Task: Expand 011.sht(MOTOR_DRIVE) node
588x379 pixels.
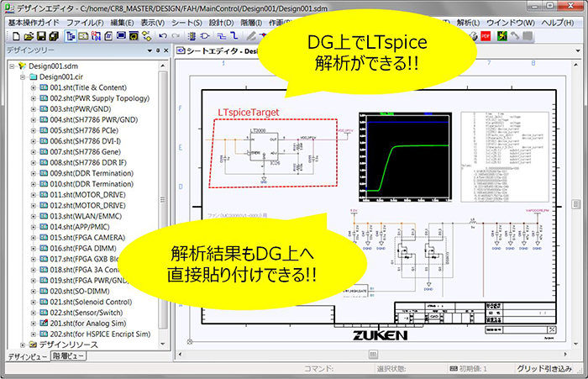Action: (33, 195)
